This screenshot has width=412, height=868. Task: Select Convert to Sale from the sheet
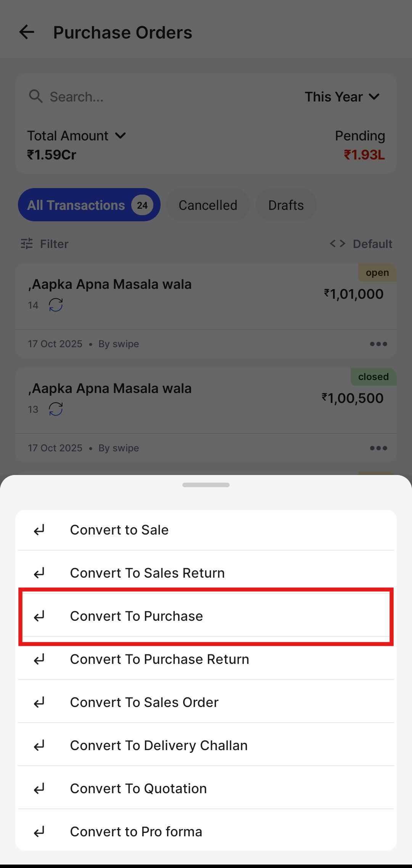click(206, 530)
